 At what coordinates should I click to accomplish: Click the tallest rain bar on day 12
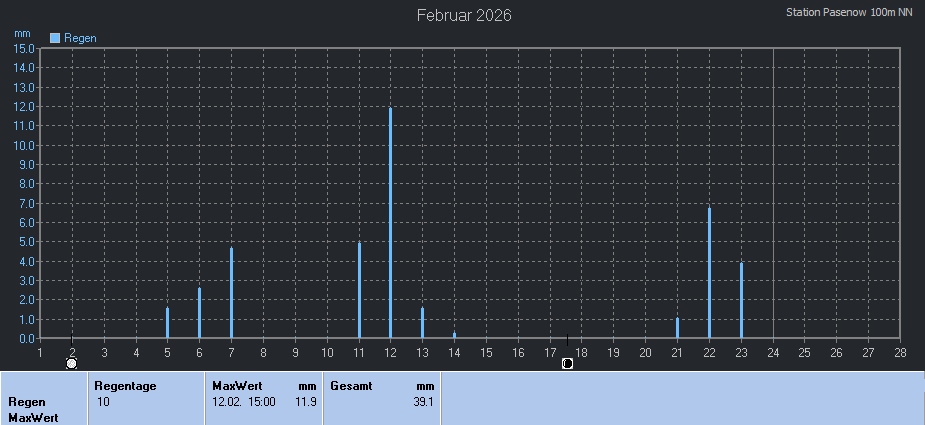(x=390, y=222)
